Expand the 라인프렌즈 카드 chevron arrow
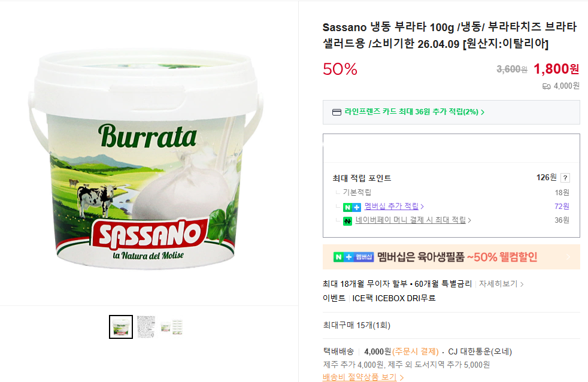The image size is (588, 382). click(x=483, y=112)
